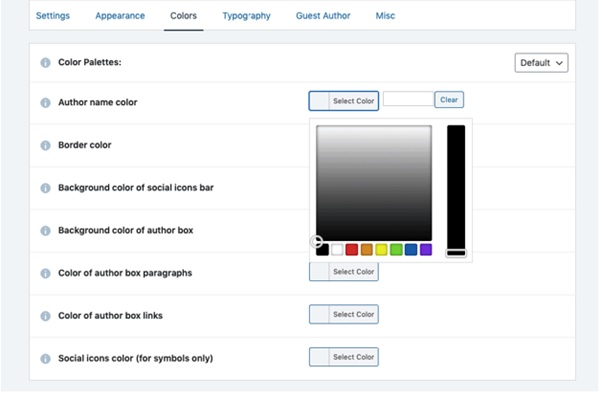Pick the orange palette swatch
The width and height of the screenshot is (602, 398).
[x=367, y=249]
